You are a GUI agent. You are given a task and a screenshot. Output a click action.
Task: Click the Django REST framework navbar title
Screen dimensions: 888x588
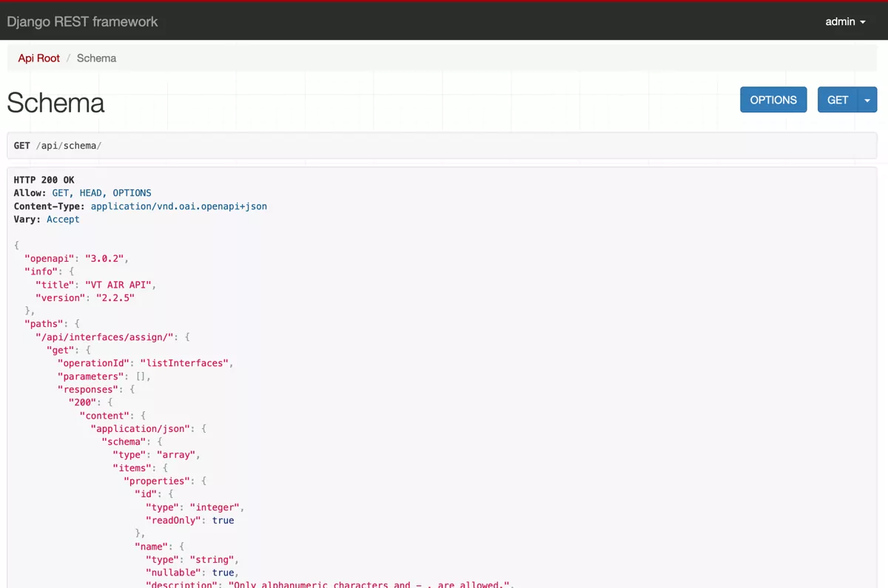pyautogui.click(x=83, y=21)
